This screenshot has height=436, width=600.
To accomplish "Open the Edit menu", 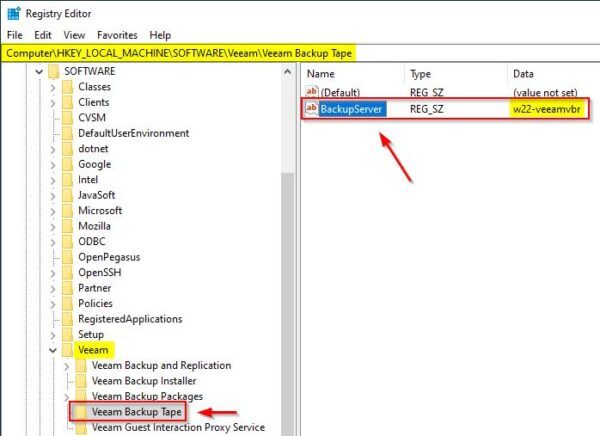I will [x=42, y=35].
